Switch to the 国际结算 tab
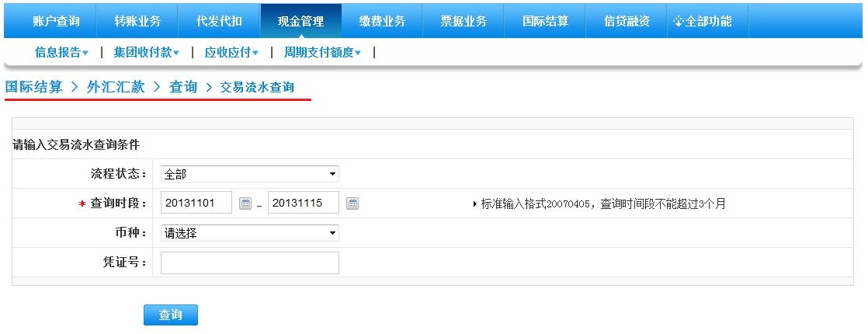The height and width of the screenshot is (334, 868). [x=545, y=22]
